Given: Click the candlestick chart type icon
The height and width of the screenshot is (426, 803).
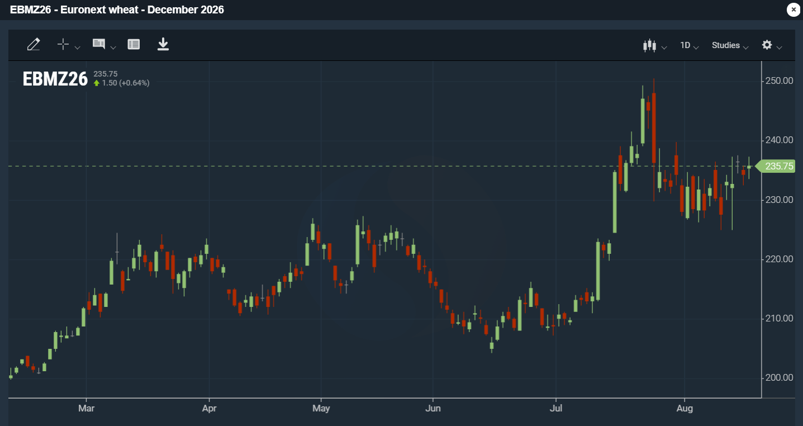Looking at the screenshot, I should tap(649, 46).
